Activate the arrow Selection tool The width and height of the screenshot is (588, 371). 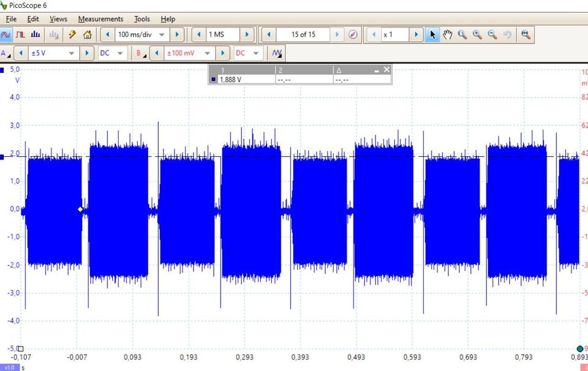coord(433,34)
